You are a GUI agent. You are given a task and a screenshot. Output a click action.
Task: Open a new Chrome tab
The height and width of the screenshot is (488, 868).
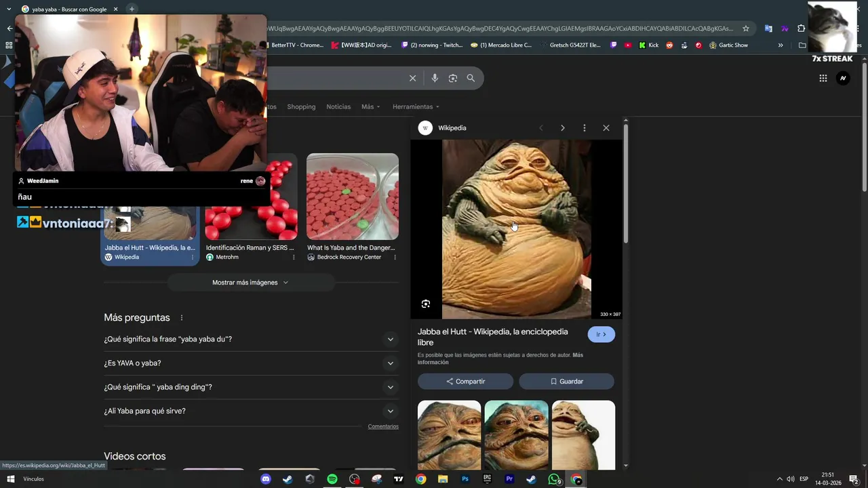[x=132, y=9]
